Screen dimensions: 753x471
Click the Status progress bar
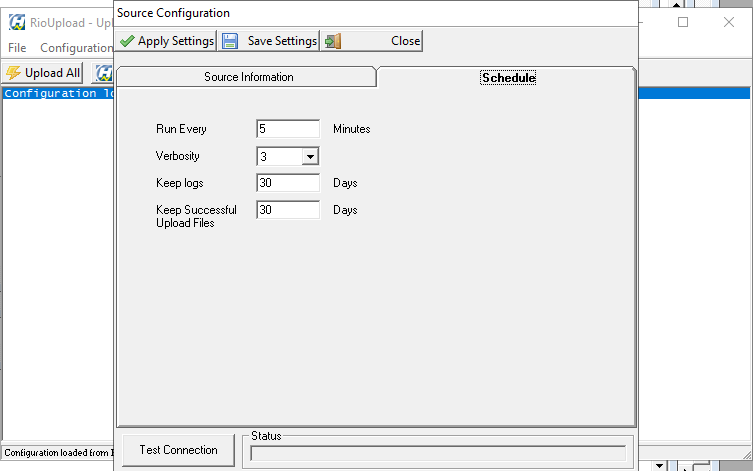(438, 453)
